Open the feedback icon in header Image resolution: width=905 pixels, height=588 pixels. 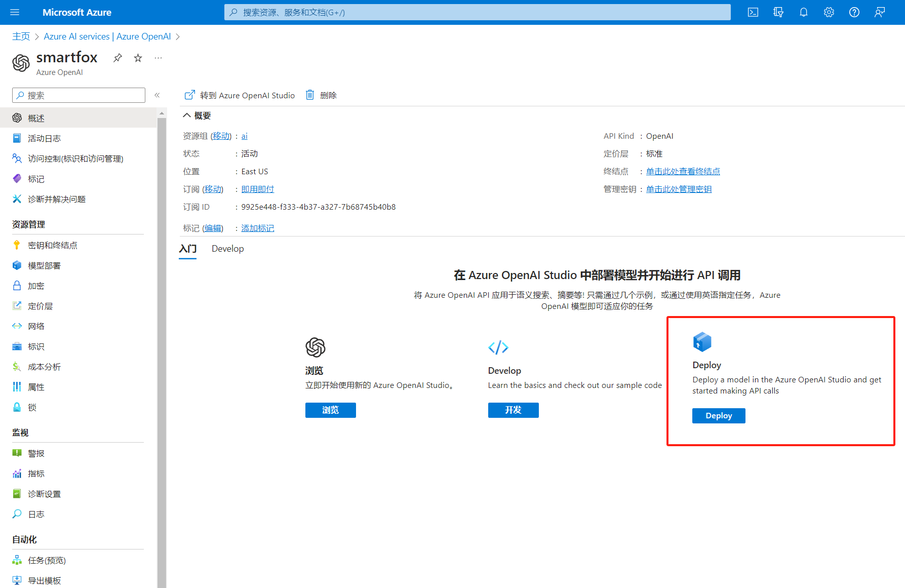[x=880, y=12]
